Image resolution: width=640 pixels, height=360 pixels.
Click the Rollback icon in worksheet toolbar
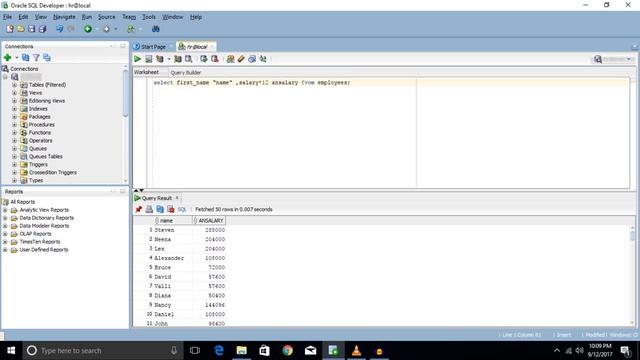[215, 59]
